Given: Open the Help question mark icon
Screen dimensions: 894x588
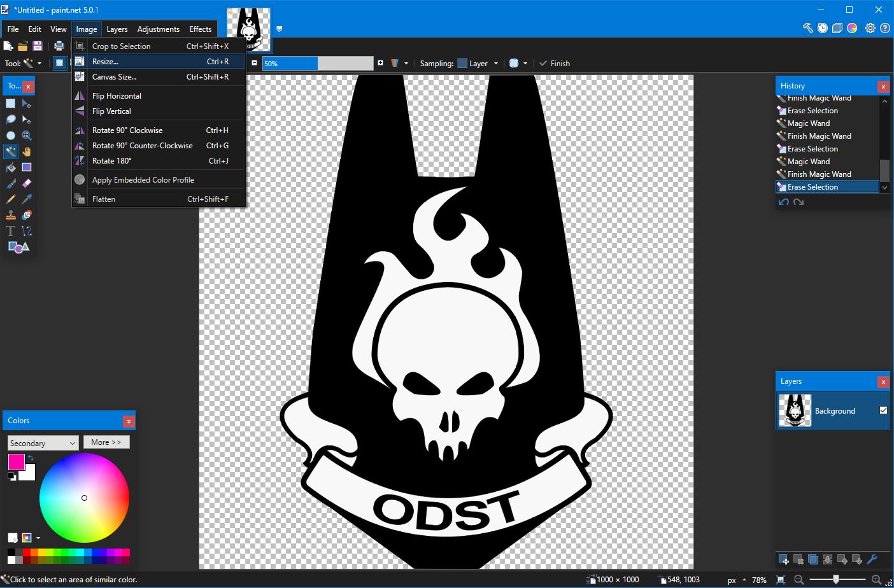Looking at the screenshot, I should 885,28.
